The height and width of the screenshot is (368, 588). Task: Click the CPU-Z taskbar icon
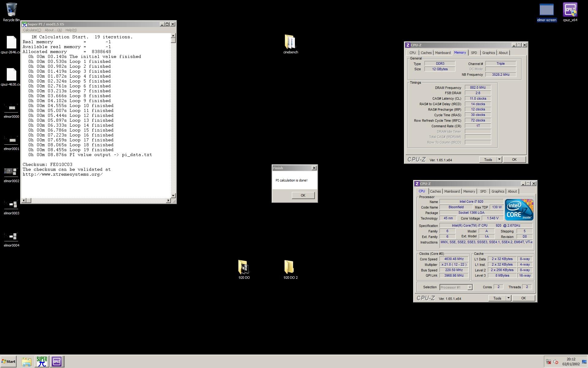pyautogui.click(x=57, y=362)
